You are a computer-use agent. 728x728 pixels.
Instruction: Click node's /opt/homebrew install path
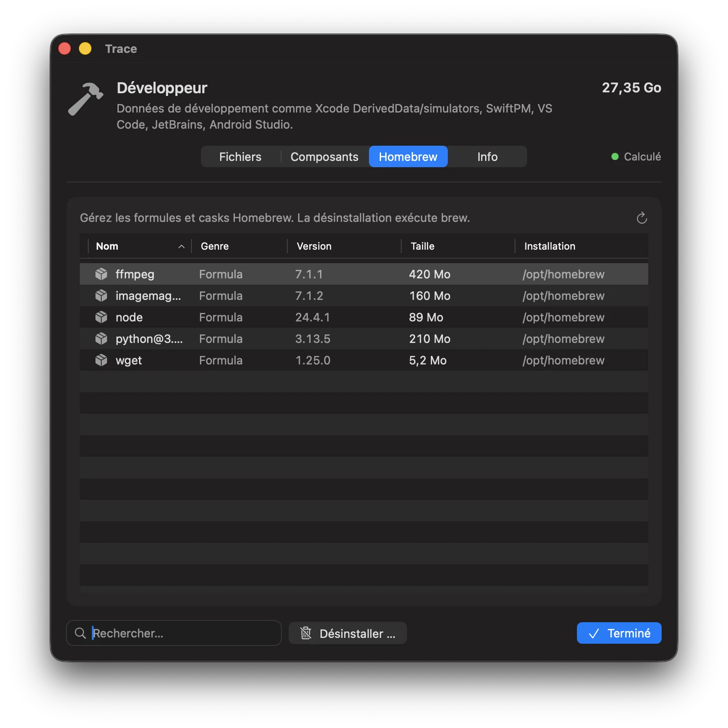[563, 317]
